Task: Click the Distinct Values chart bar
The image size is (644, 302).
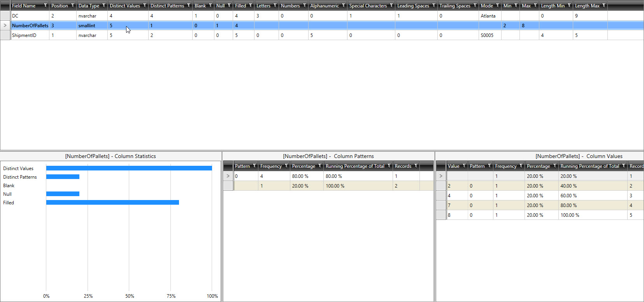Action: tap(129, 168)
